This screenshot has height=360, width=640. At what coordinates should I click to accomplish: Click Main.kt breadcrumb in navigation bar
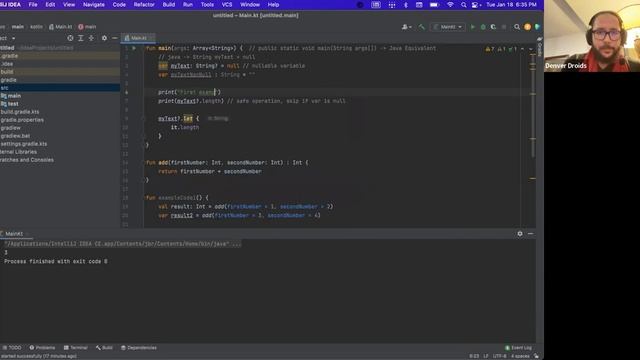tap(60, 27)
